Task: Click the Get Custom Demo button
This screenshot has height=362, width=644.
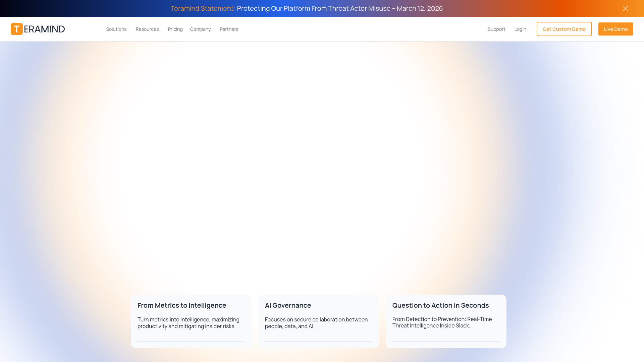Action: click(564, 29)
